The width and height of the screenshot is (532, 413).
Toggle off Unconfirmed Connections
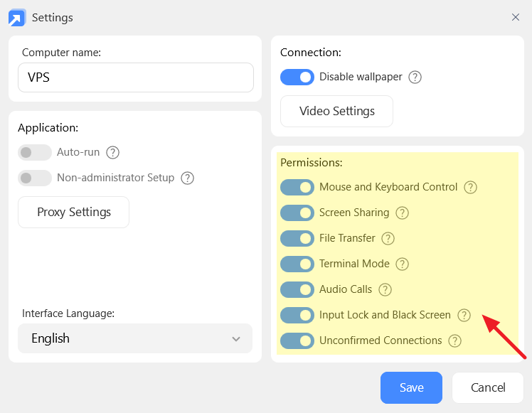297,340
